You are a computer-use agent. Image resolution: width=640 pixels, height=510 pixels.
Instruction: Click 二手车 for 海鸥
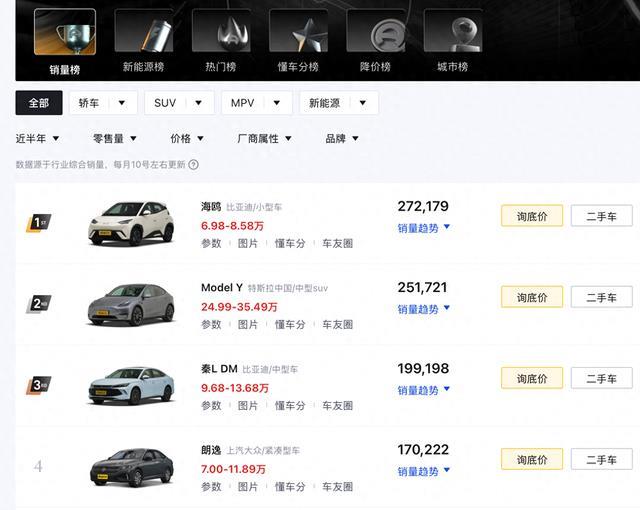pyautogui.click(x=602, y=216)
